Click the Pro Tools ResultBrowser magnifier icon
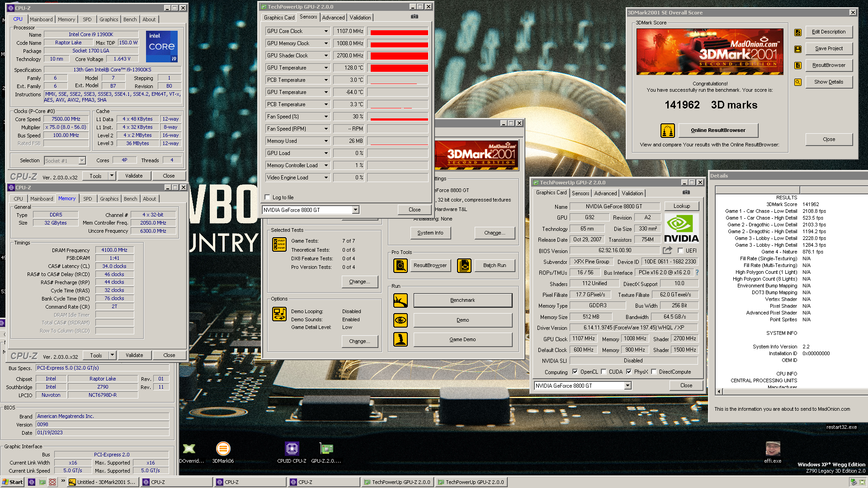Viewport: 868px width, 488px height. point(401,266)
